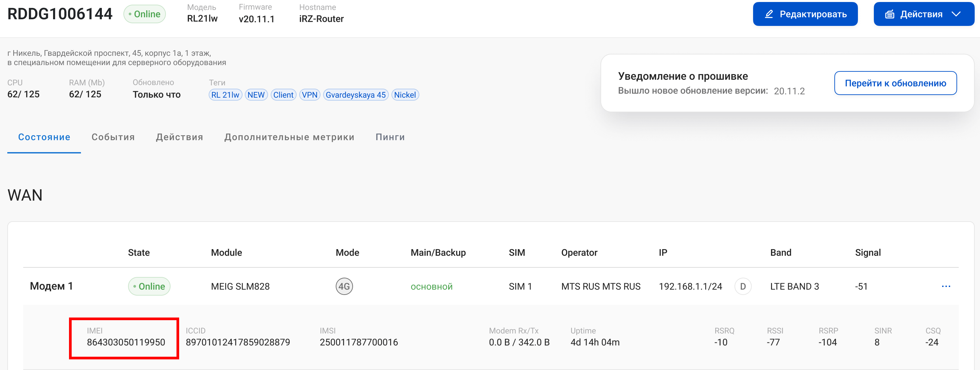This screenshot has height=370, width=980.
Task: Click the основной main/backup label
Action: coord(431,287)
